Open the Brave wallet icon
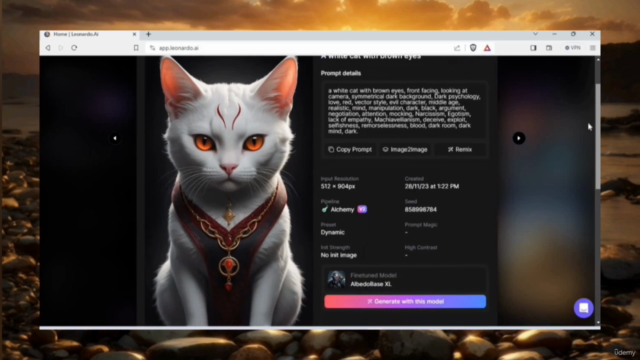Viewport: 640px width, 360px height. point(549,48)
